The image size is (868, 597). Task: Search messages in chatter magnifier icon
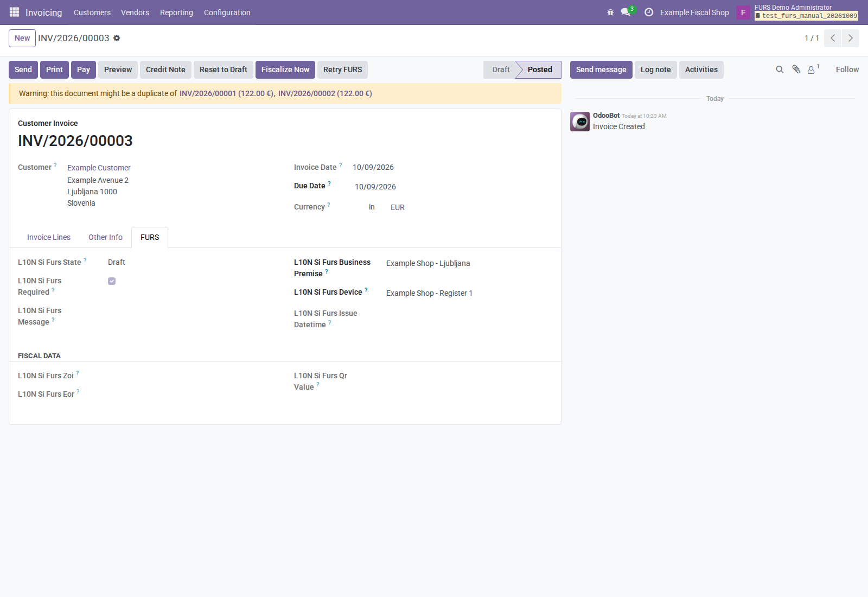780,69
